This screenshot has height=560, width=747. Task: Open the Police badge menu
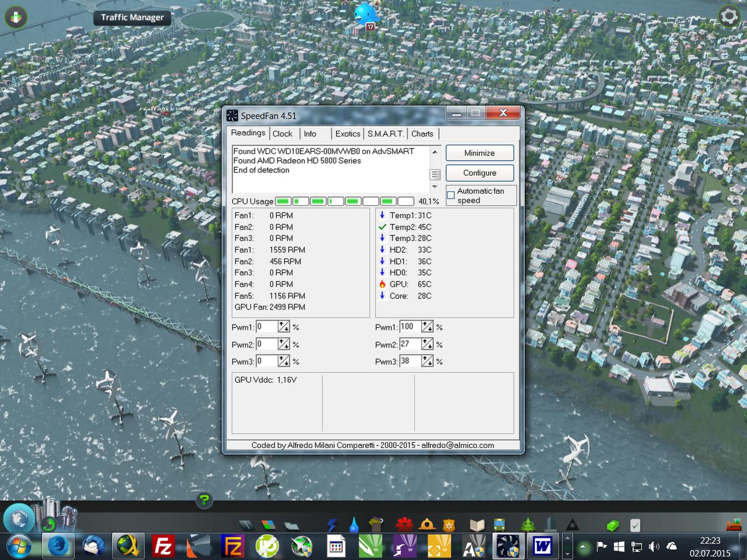(448, 524)
